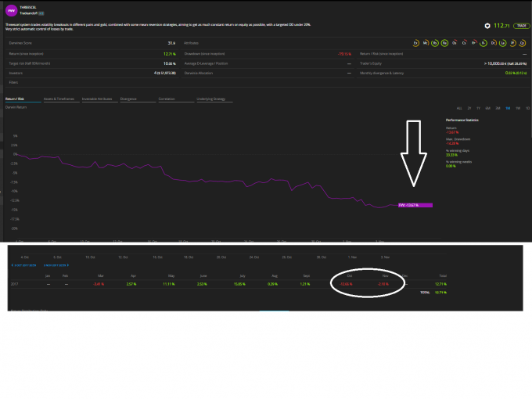Select the 6M chart time range
The image size is (532, 399).
click(488, 108)
